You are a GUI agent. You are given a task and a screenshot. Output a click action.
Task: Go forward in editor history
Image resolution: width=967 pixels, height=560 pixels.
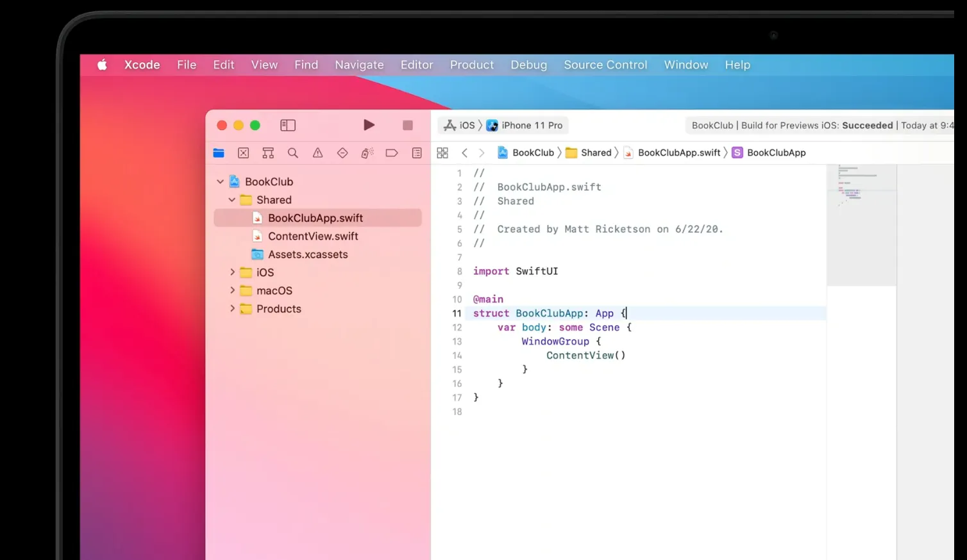point(482,153)
